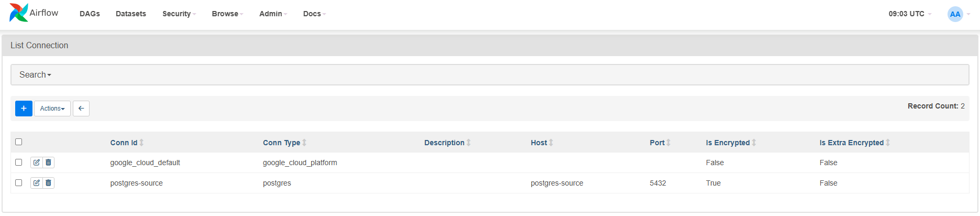The image size is (980, 216).
Task: Go to the DAGs page
Action: click(90, 14)
